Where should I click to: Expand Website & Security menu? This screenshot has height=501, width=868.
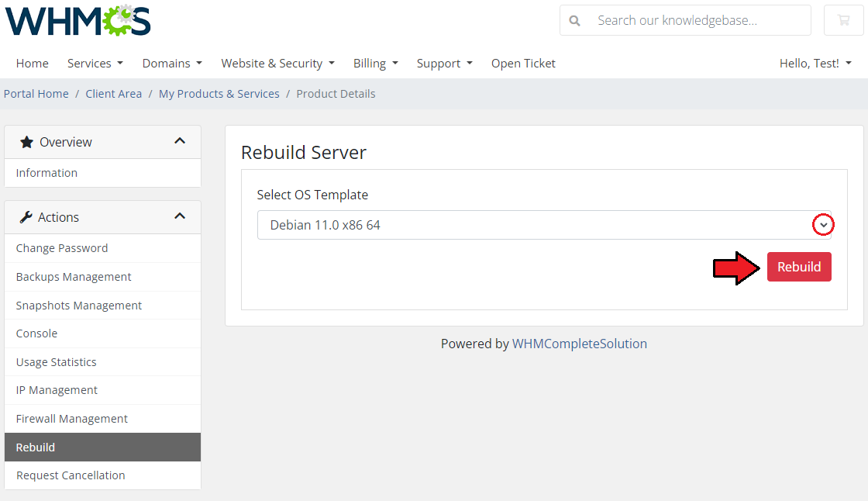(278, 63)
